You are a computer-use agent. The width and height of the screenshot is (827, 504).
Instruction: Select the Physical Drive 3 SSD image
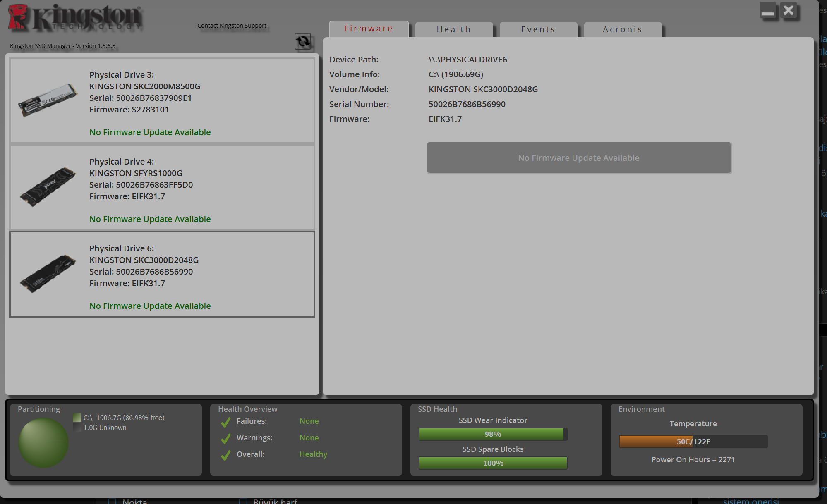(x=48, y=100)
